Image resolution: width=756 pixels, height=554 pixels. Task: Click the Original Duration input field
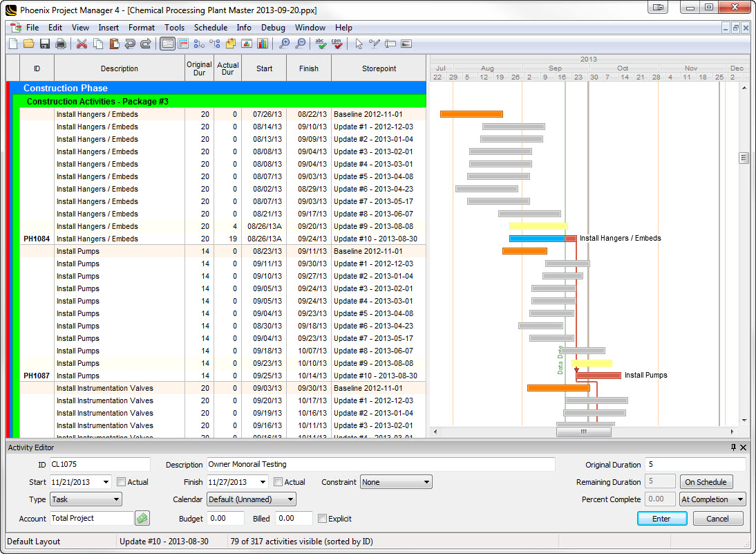695,464
